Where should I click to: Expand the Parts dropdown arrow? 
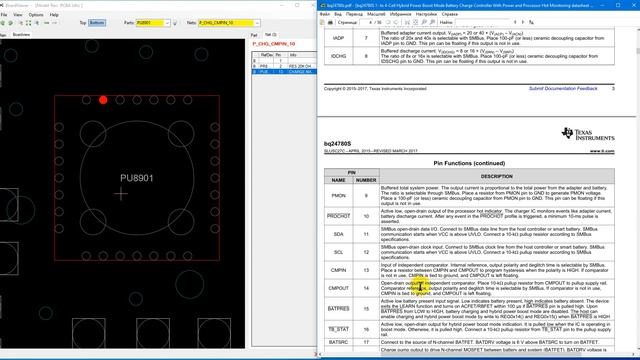point(167,23)
